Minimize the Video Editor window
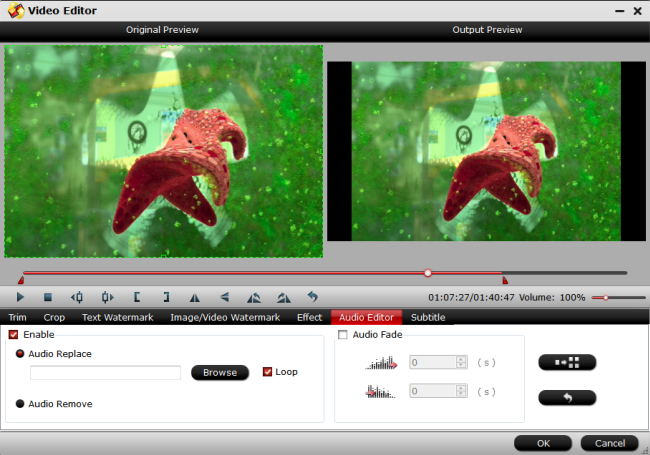 pyautogui.click(x=619, y=11)
